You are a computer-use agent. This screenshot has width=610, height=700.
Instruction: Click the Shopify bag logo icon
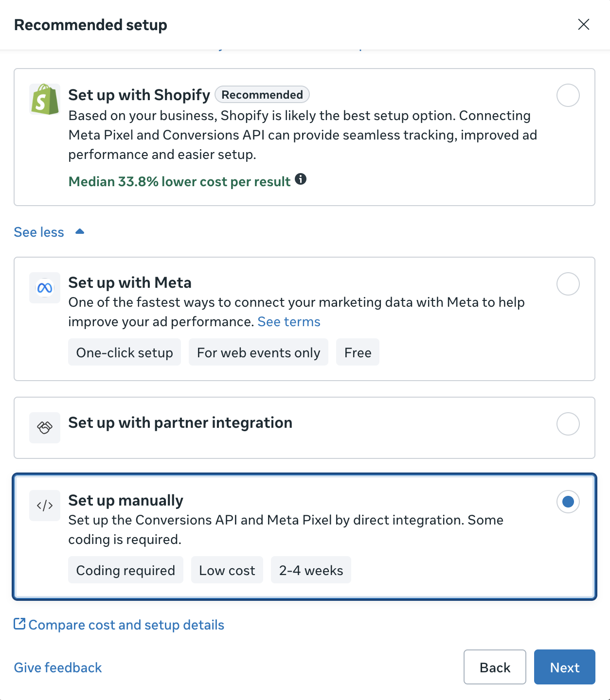tap(45, 99)
